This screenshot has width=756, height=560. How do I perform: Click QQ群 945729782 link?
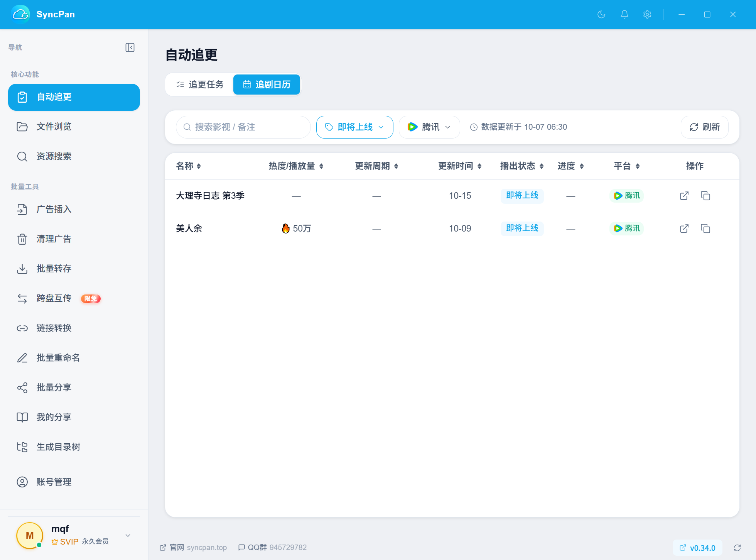tap(272, 548)
